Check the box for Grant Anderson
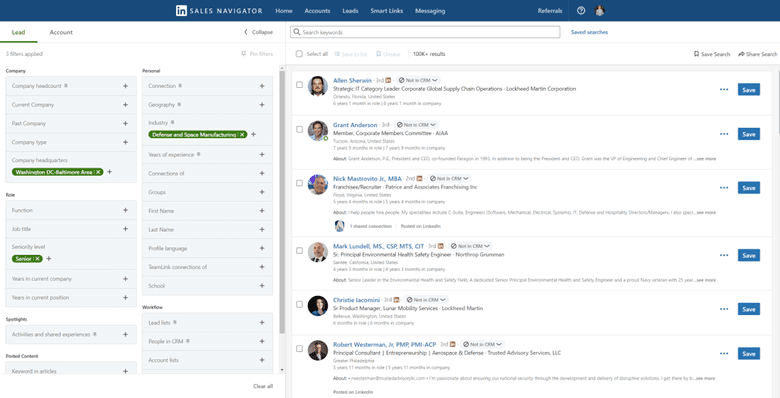 click(299, 129)
